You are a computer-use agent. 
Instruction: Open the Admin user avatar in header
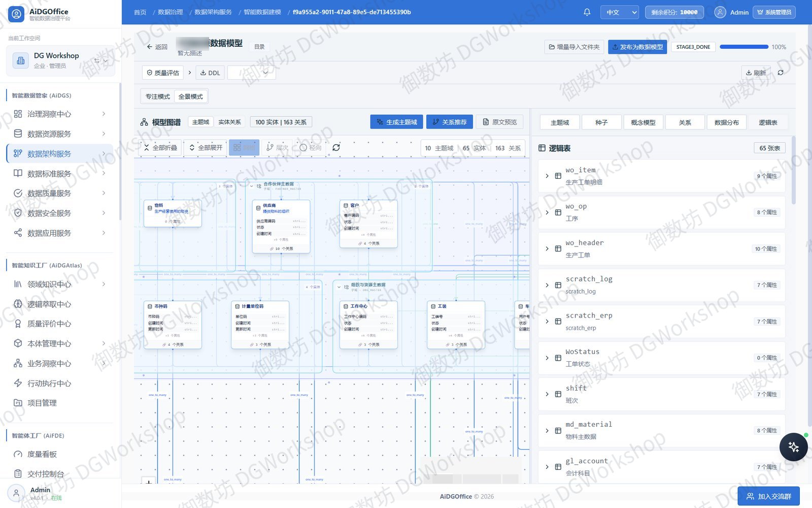click(x=720, y=12)
